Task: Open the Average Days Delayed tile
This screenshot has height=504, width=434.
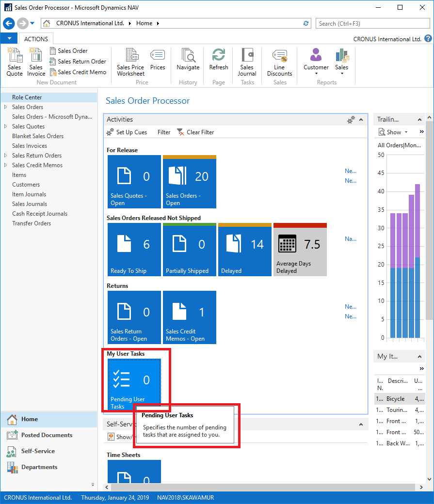Action: 300,250
